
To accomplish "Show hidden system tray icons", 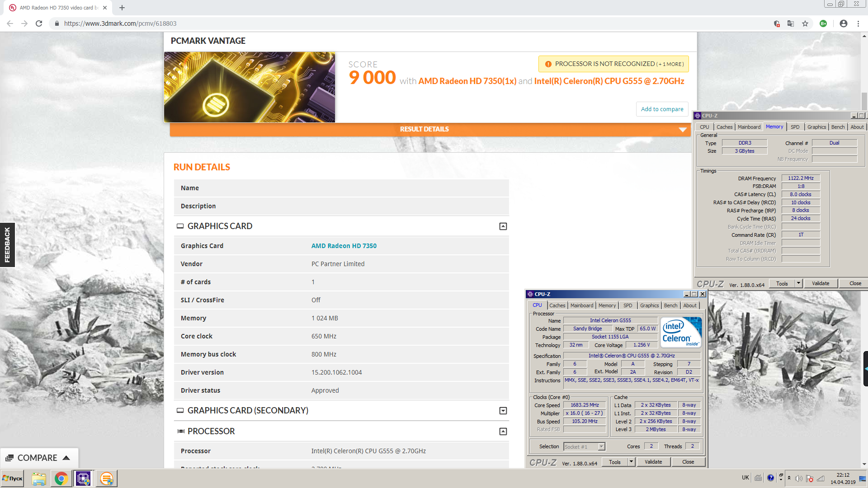I will [789, 479].
